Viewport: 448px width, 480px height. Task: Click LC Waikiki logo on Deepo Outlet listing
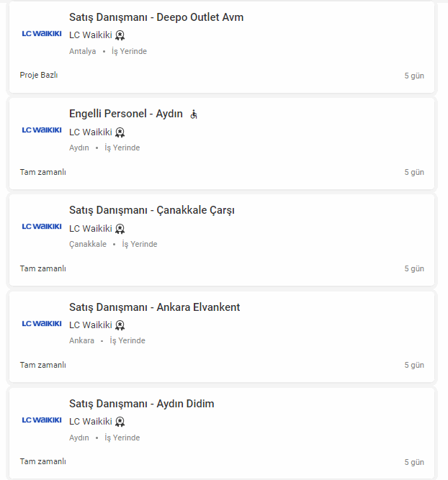coord(42,34)
